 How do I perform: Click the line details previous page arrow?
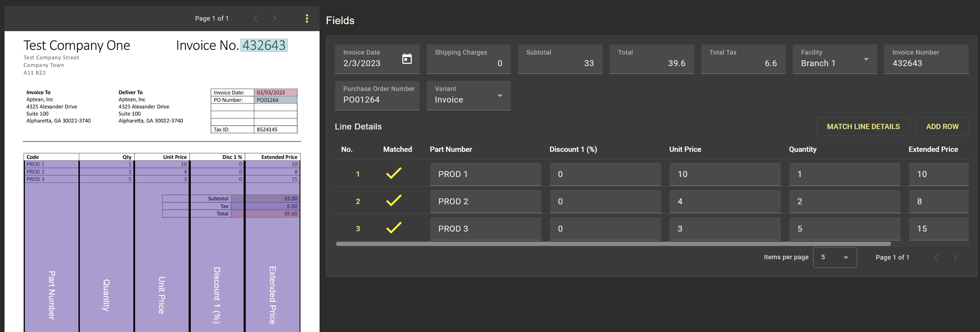[x=936, y=257]
